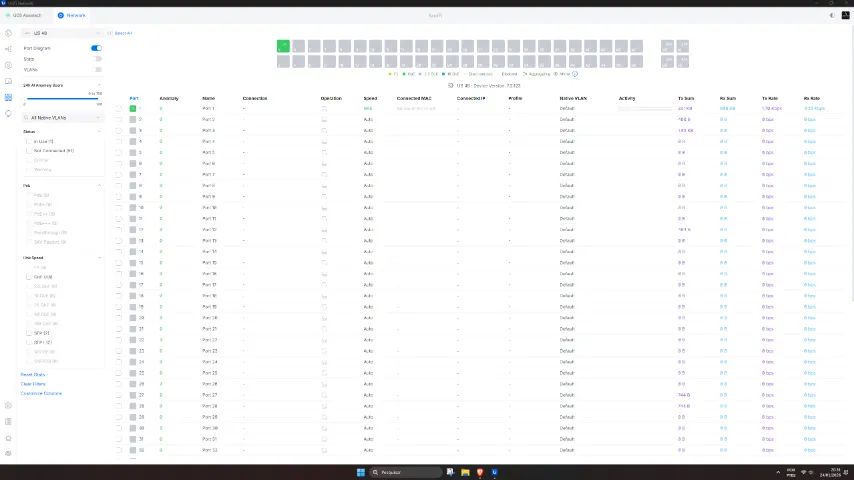This screenshot has width=854, height=480.
Task: Open the Windows Start menu
Action: click(360, 471)
